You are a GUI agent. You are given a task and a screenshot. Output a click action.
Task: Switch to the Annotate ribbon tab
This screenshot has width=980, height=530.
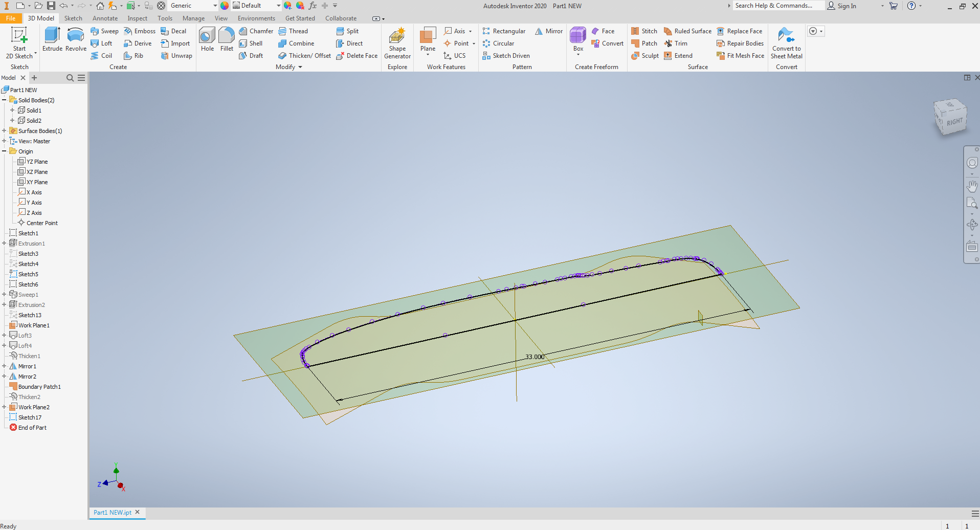pyautogui.click(x=105, y=18)
